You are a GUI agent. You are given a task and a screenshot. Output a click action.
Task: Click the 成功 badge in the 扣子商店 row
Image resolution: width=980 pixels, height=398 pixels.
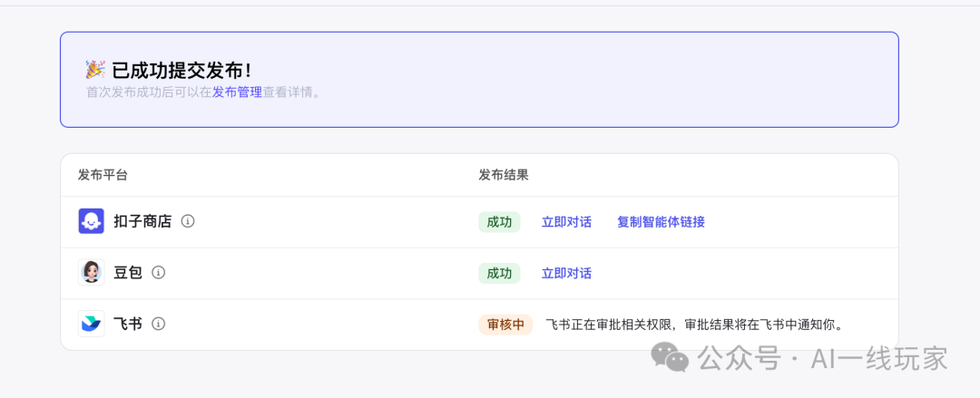(x=499, y=222)
